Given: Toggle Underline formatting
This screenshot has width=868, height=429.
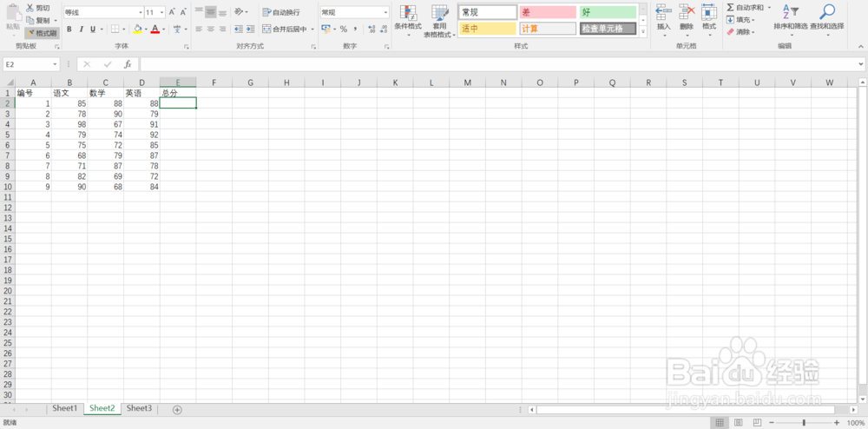Looking at the screenshot, I should pos(93,29).
